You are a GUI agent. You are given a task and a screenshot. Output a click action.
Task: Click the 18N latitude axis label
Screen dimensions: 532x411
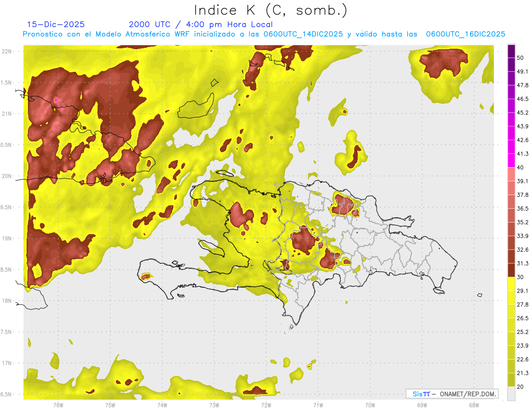point(7,301)
